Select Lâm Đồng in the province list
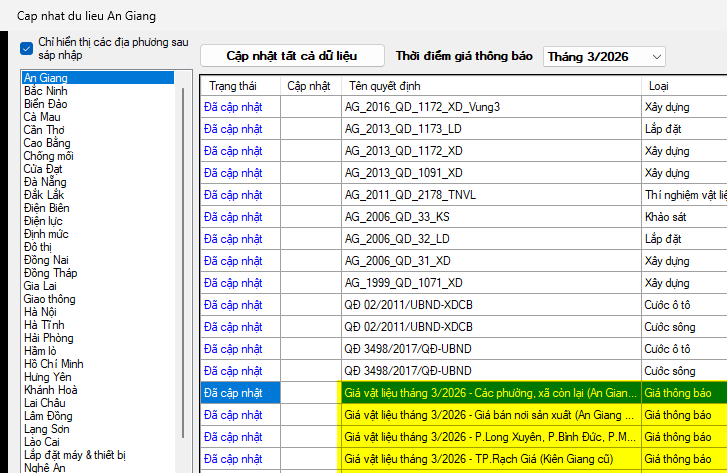Screen dimensions: 727x473 pyautogui.click(x=50, y=416)
